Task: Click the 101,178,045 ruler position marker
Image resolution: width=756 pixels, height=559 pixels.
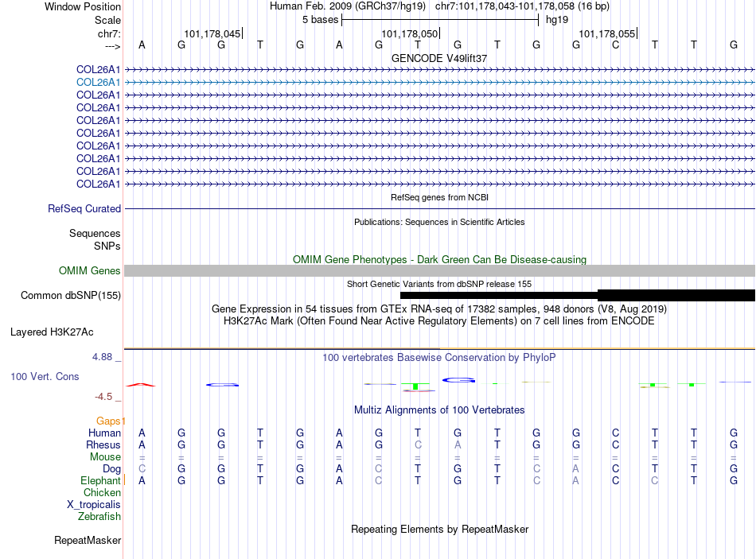Action: tap(212, 33)
